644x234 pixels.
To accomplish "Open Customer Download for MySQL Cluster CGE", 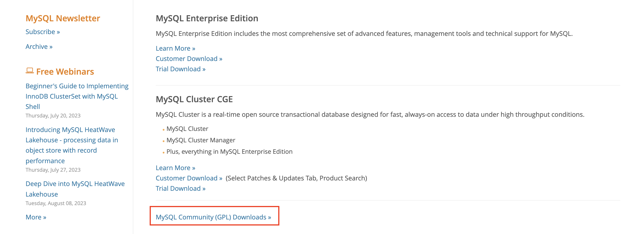I will [189, 178].
